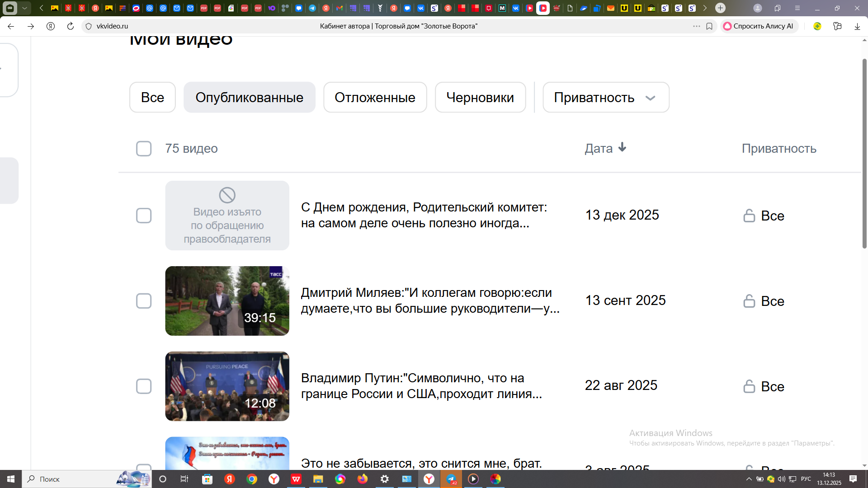Image resolution: width=868 pixels, height=488 pixels.
Task: Click the page vertical scrollbar thumb
Action: pos(864,154)
